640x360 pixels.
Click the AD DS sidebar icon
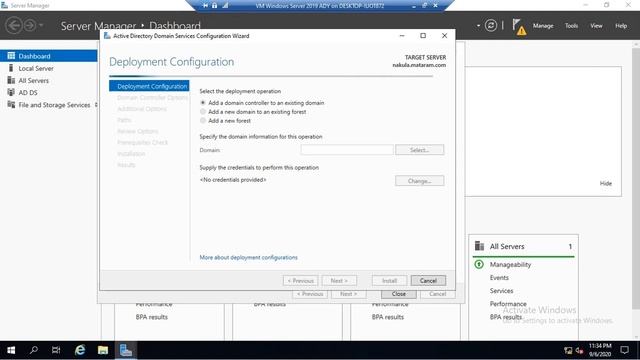[x=11, y=93]
